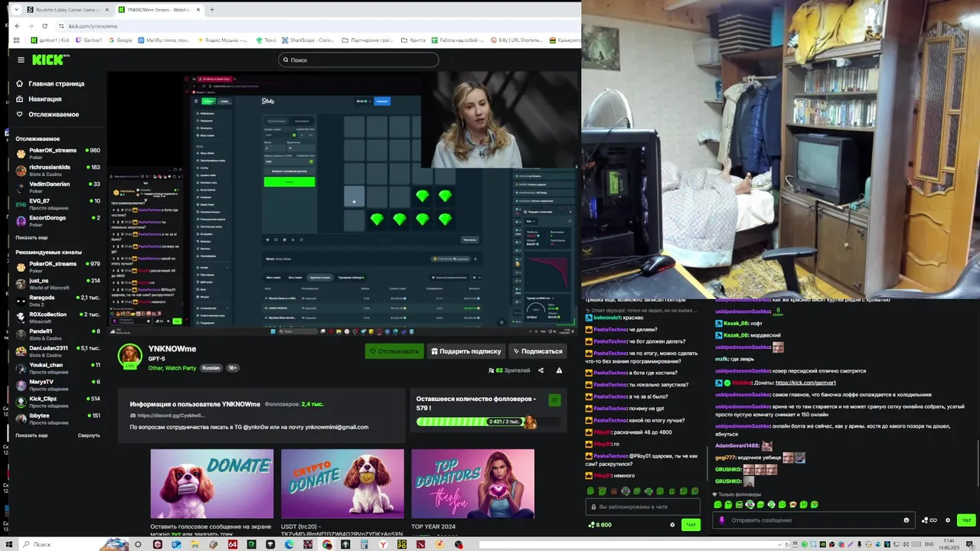Open MarysTV recommended channel
This screenshot has width=980, height=551.
click(x=57, y=384)
